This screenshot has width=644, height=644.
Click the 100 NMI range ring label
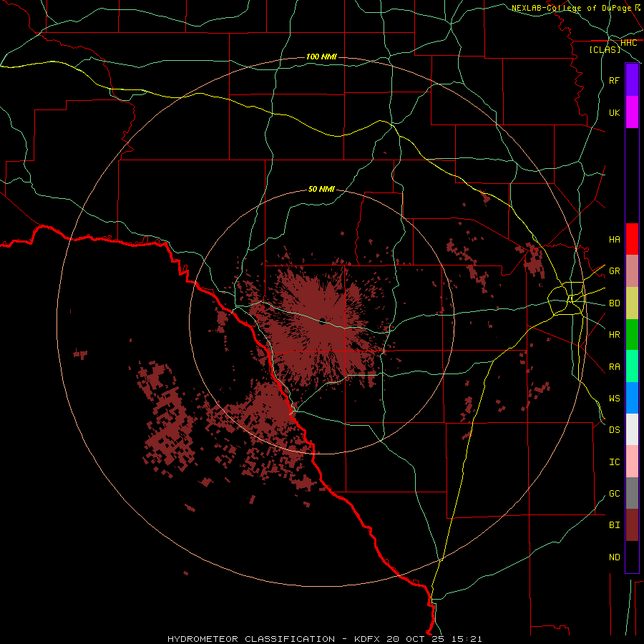[x=321, y=57]
